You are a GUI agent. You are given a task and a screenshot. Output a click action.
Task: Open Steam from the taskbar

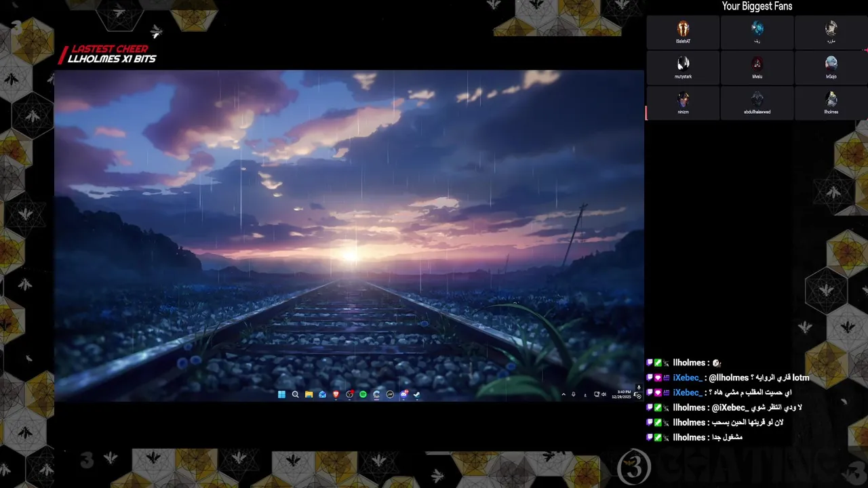pos(417,394)
